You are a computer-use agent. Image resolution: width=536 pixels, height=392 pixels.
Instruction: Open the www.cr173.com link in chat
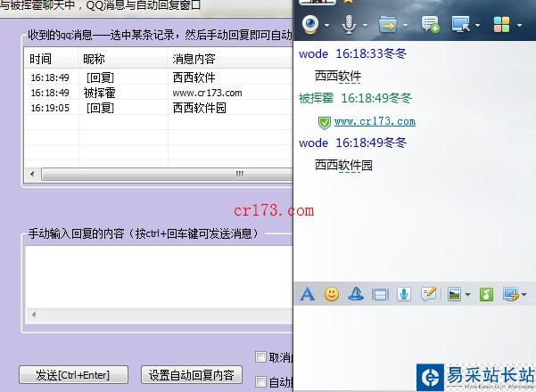375,121
